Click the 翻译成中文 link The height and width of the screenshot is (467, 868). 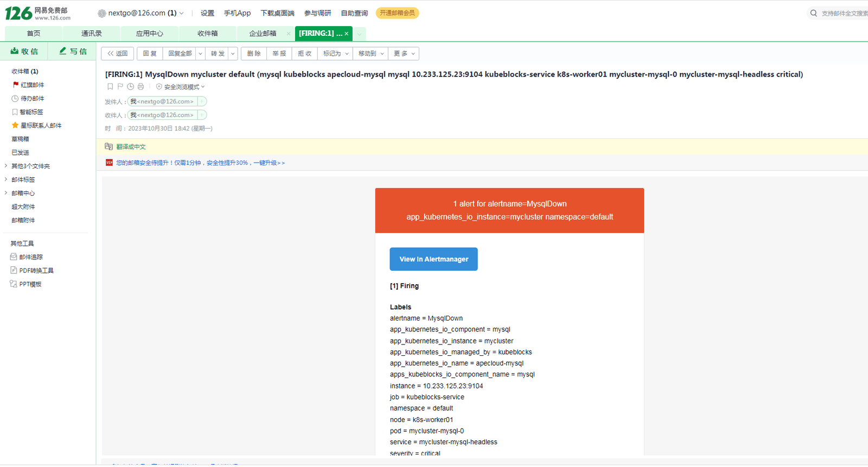pos(131,147)
